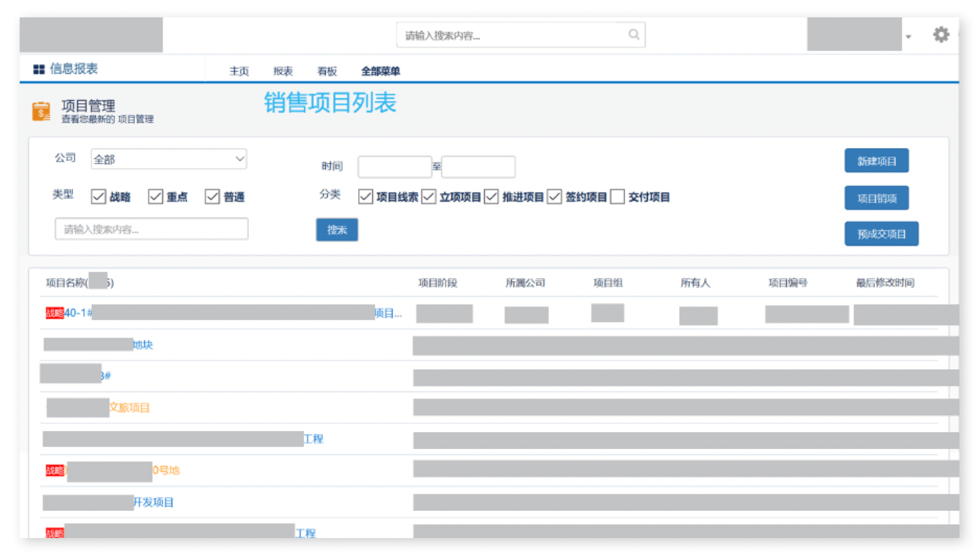
Task: Open the project link starting 40-1#
Action: [x=223, y=313]
